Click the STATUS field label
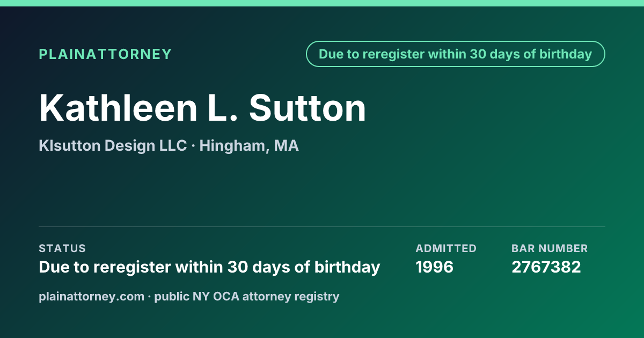This screenshot has height=338, width=644. coord(62,248)
